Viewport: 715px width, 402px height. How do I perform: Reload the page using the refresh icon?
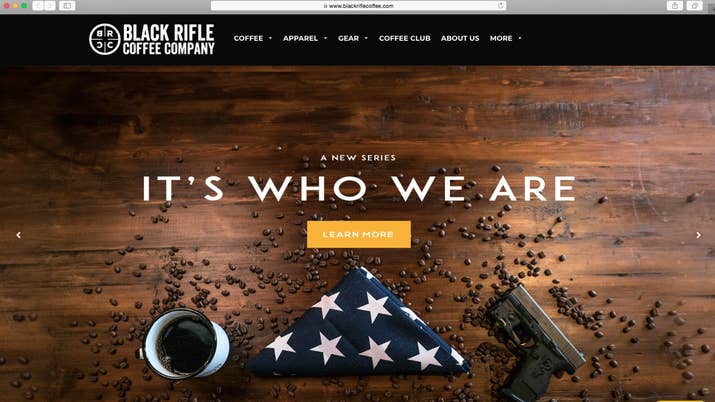point(501,6)
